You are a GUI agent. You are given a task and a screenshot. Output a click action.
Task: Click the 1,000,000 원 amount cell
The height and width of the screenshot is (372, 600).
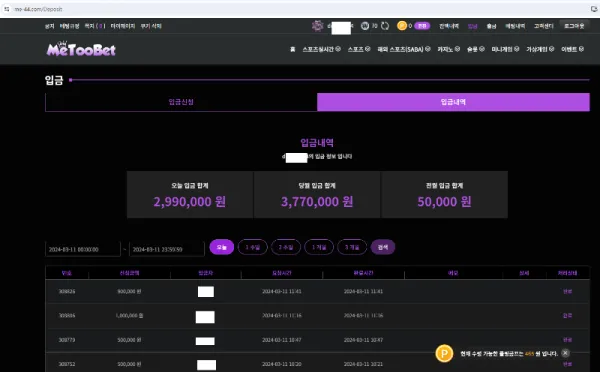[129, 316]
